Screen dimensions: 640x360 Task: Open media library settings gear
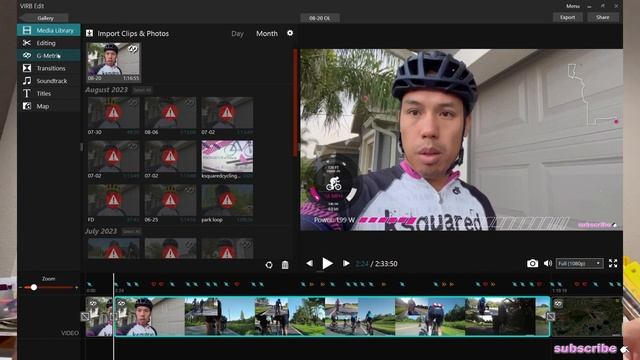(x=290, y=33)
